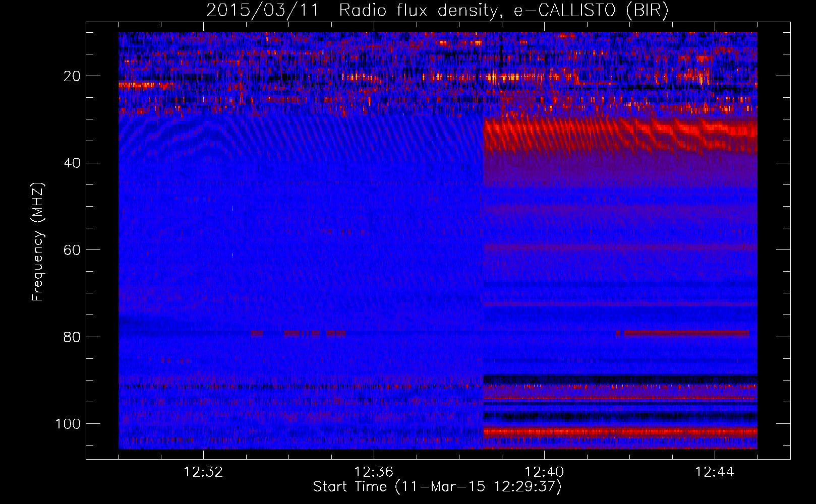
Task: Click the 'Start Time (11-Mar-15 12:29:37)' axis label
Action: pyautogui.click(x=437, y=487)
